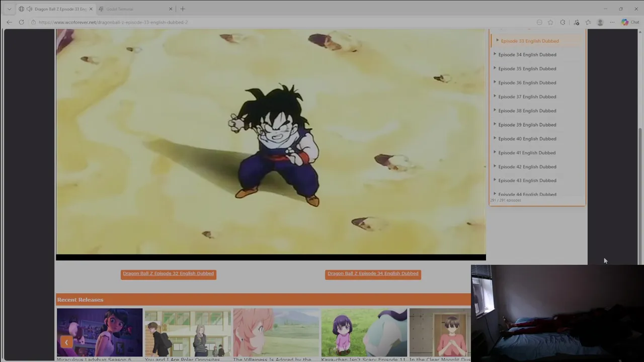Open Episode 43 English Dubbed

click(527, 180)
